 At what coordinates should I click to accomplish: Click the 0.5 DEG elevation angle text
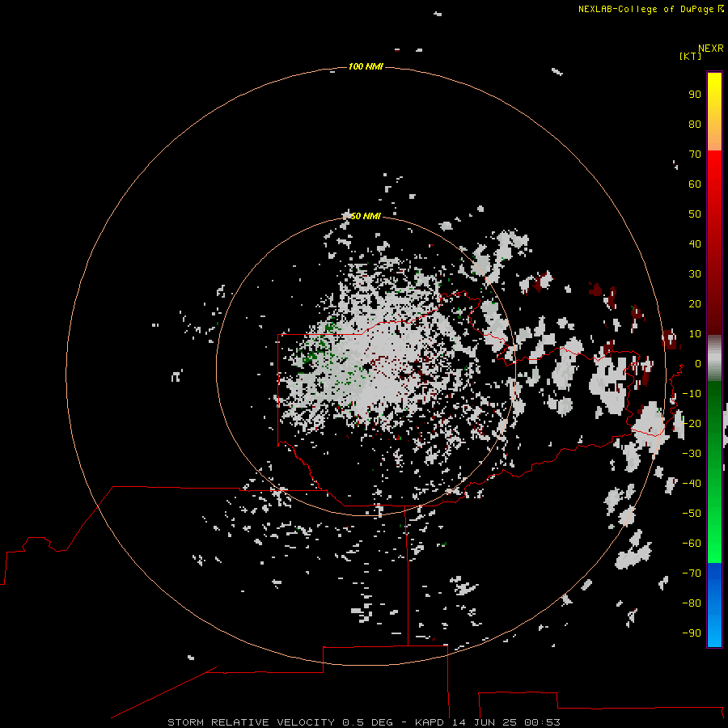(x=368, y=722)
